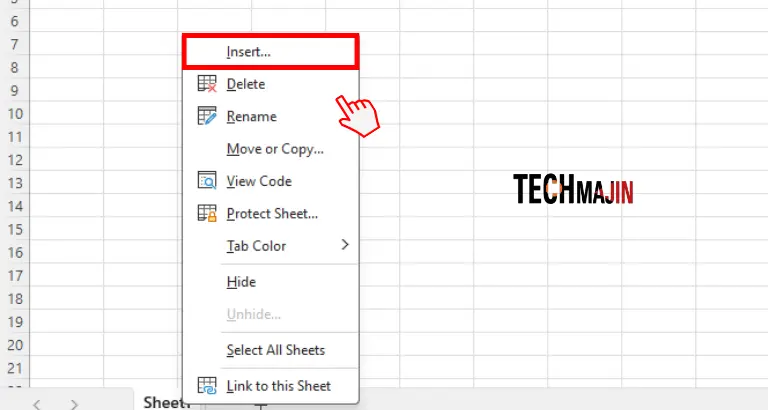
Task: Select row header 15
Action: (x=15, y=229)
